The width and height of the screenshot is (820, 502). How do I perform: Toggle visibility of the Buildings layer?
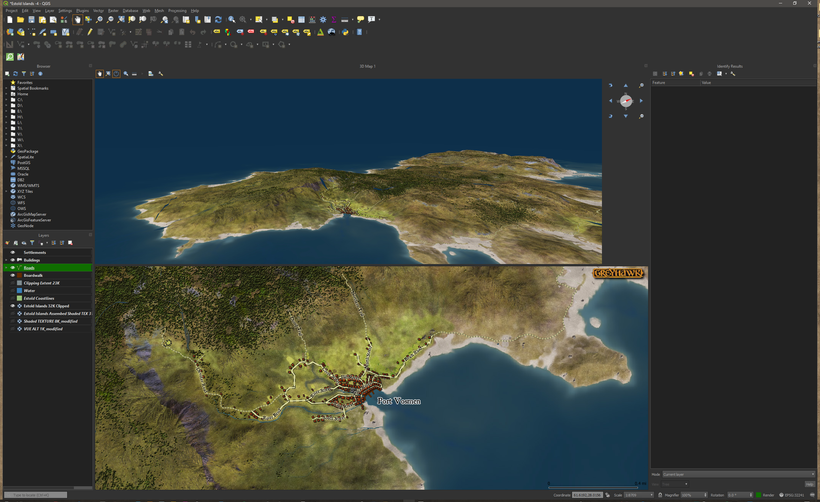click(x=13, y=260)
